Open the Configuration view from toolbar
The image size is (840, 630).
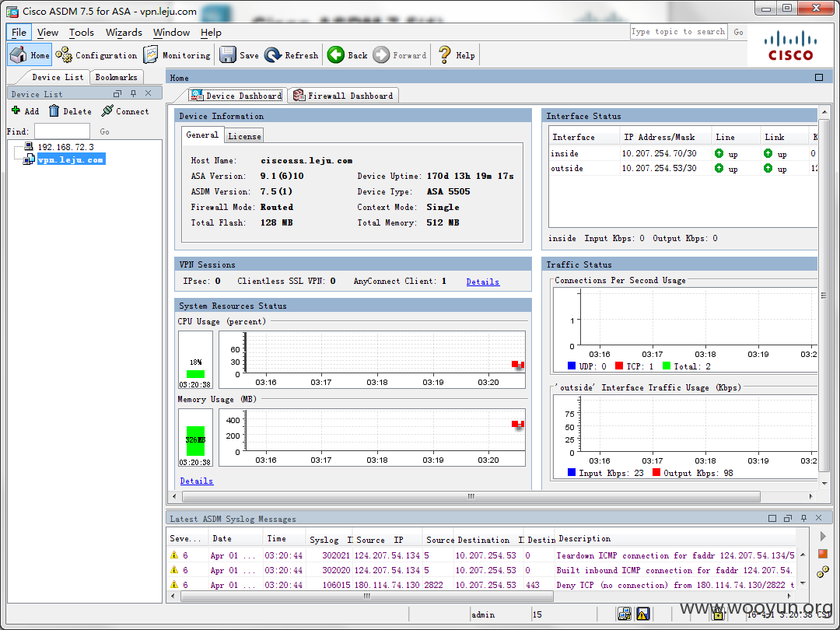point(96,55)
